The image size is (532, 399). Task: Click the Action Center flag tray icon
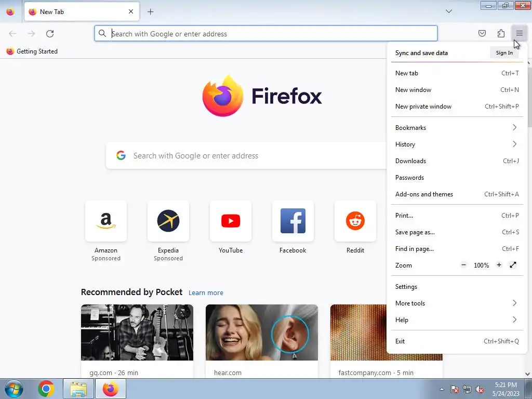[x=455, y=390]
